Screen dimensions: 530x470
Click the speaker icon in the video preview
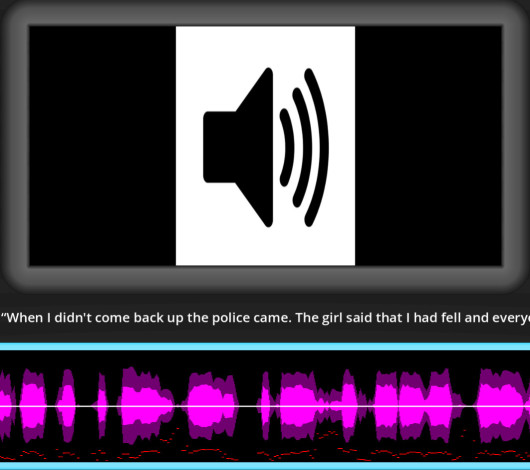pyautogui.click(x=266, y=147)
